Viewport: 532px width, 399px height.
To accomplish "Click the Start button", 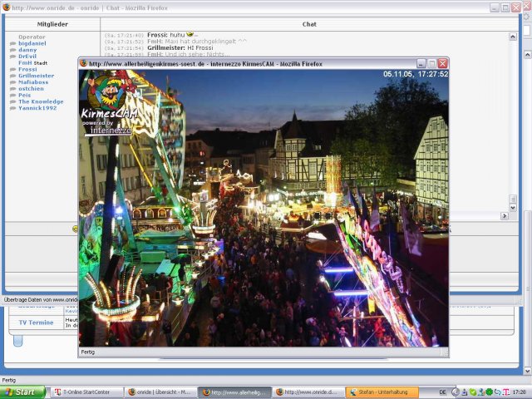I will (22, 392).
